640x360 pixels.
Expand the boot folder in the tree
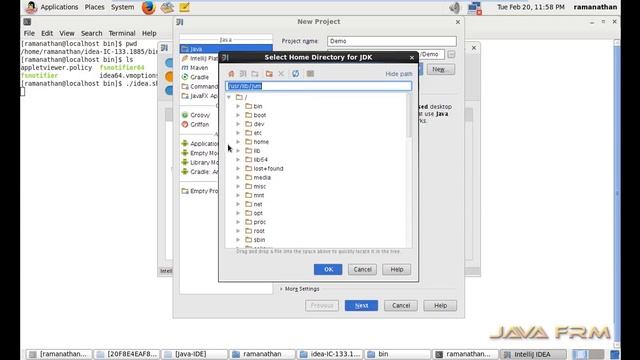[238, 115]
